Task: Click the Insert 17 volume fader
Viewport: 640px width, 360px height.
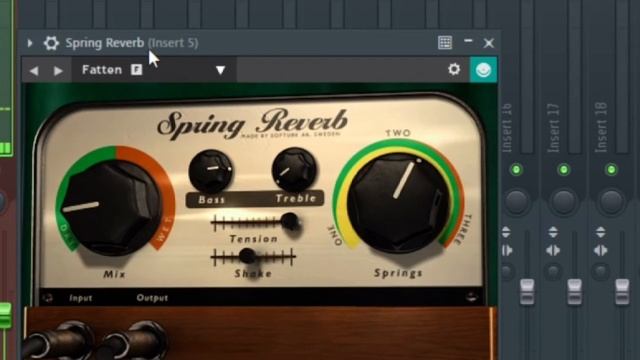Action: click(574, 292)
